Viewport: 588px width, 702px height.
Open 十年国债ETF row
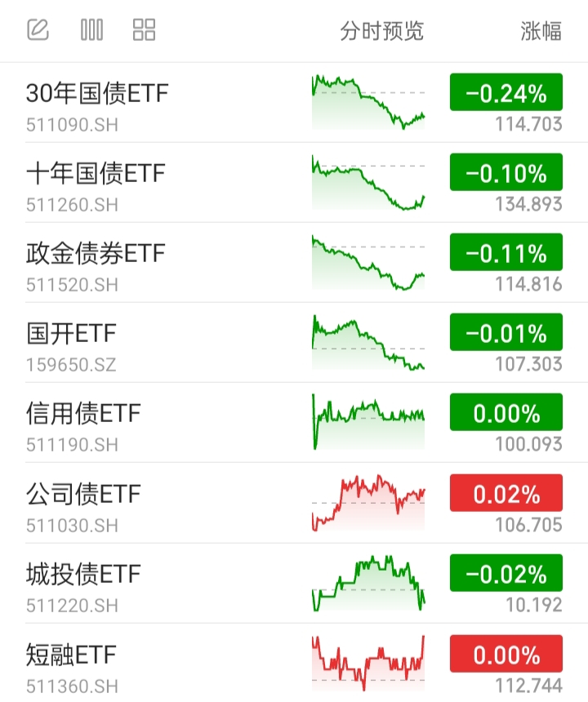pos(96,173)
